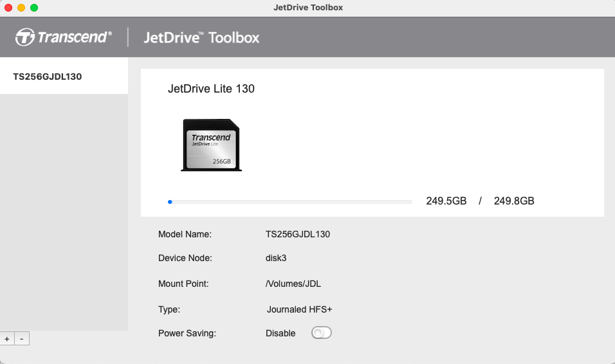Click the Model Name label
The height and width of the screenshot is (364, 615).
[185, 234]
